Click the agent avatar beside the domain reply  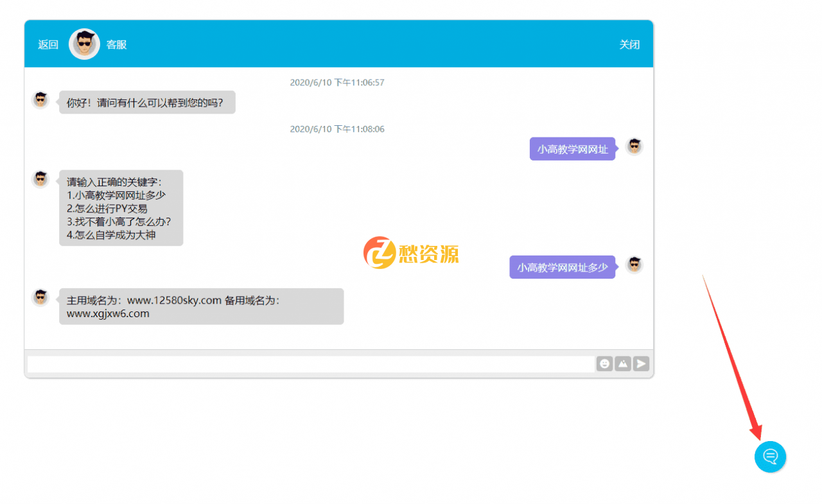click(x=40, y=297)
